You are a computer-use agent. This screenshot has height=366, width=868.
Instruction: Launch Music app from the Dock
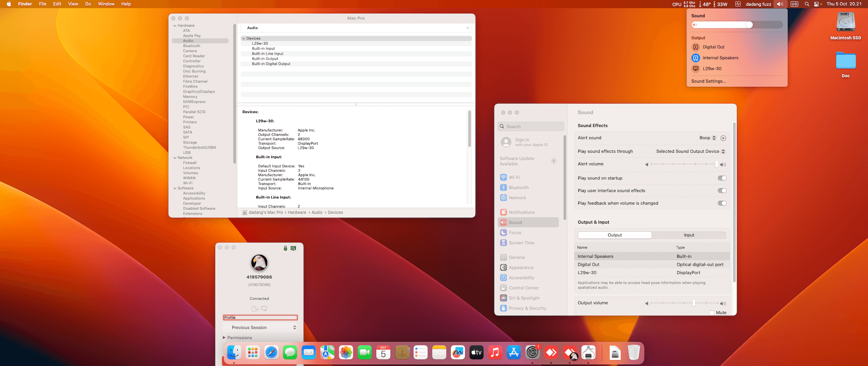click(x=495, y=352)
